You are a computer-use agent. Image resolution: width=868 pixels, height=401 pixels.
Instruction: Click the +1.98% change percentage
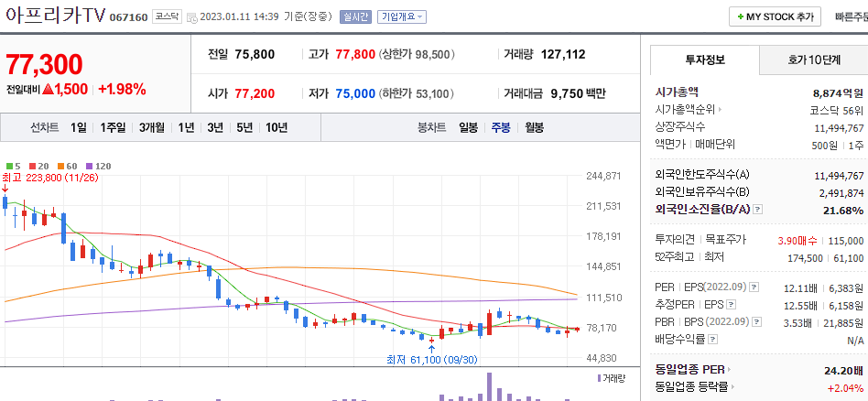123,89
